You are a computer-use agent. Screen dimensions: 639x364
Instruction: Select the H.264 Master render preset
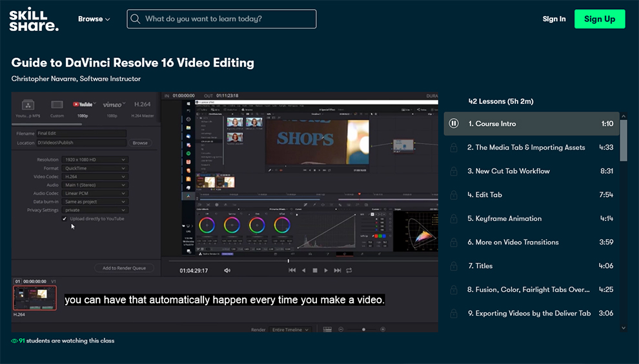[142, 109]
